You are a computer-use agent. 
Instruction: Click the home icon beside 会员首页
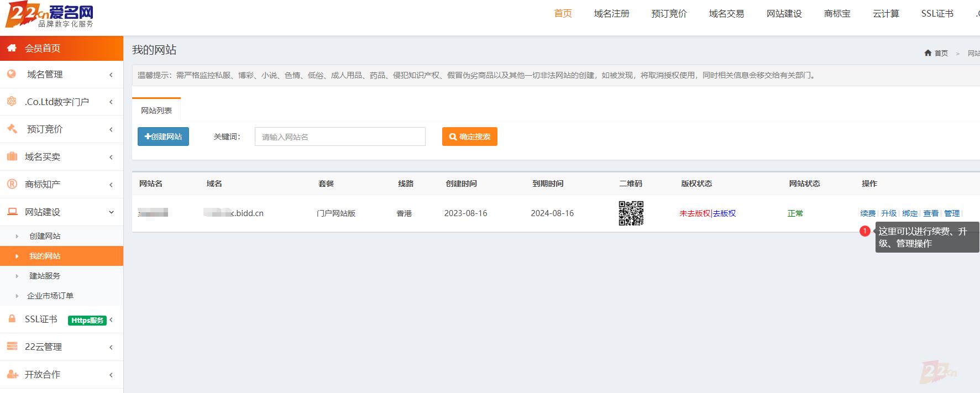click(12, 48)
